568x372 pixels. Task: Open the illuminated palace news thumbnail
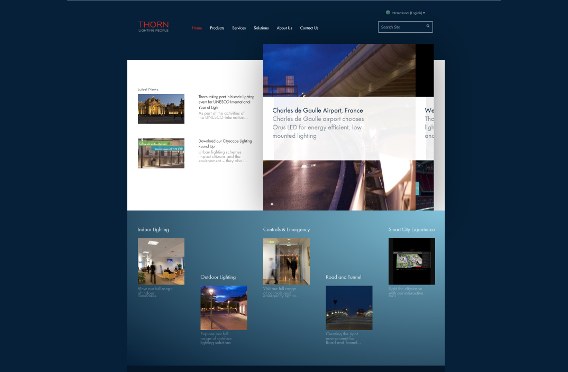(161, 109)
